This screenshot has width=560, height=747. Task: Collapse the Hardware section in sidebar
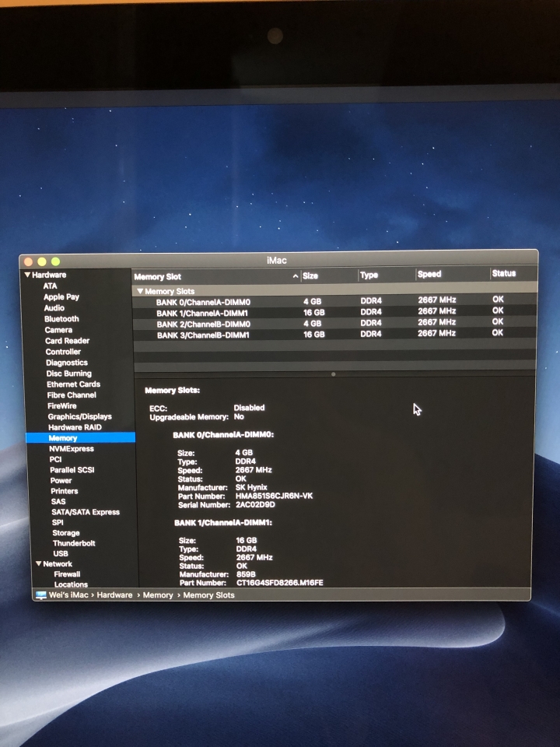(x=28, y=275)
